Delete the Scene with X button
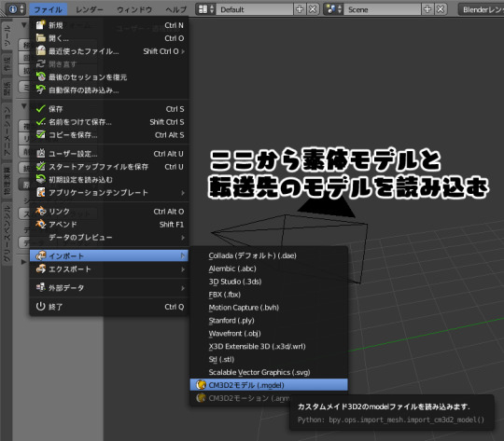Screen dimensions: 504x441 [x=441, y=9]
